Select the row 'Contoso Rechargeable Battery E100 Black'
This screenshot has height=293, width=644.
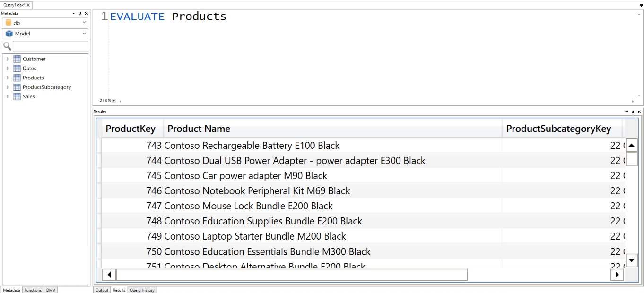tap(363, 146)
